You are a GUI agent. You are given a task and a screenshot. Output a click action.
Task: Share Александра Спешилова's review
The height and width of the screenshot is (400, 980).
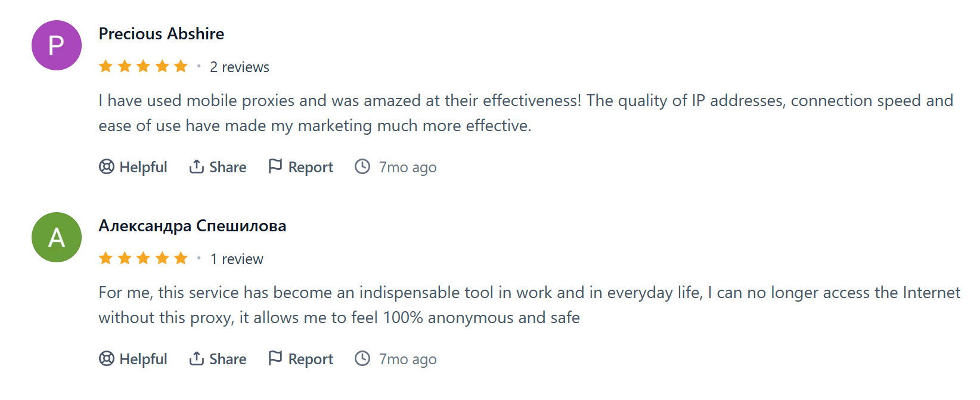pos(227,359)
